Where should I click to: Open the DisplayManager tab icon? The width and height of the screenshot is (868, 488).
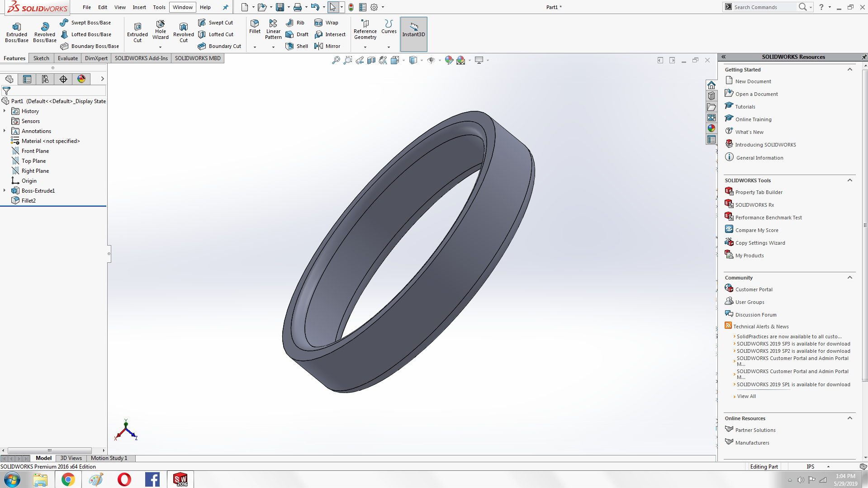click(81, 79)
